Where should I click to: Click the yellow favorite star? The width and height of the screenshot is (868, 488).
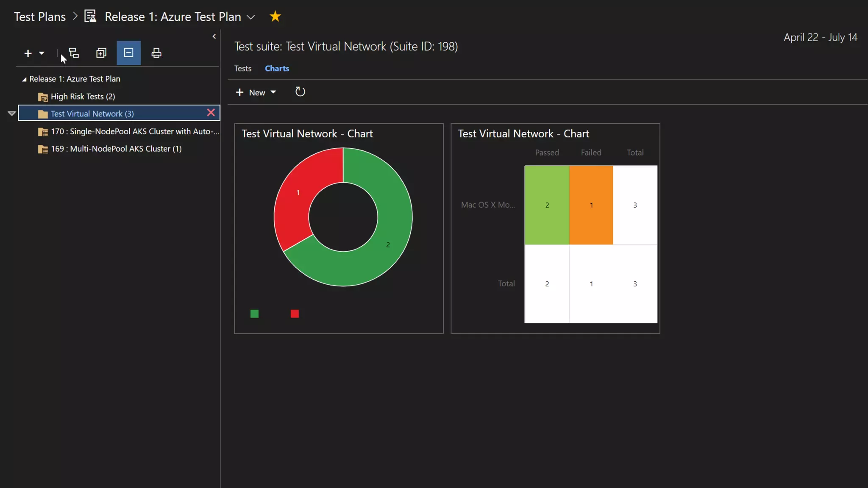(275, 17)
